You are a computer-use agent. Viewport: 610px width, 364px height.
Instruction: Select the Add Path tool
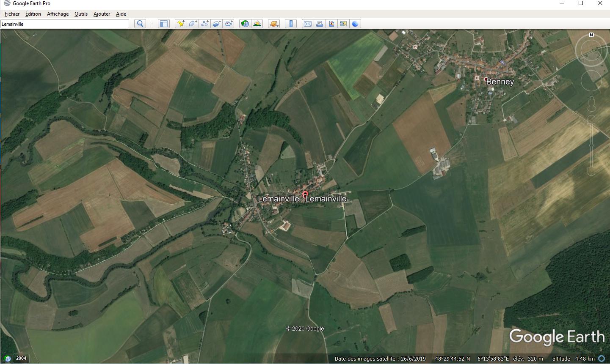(x=204, y=24)
